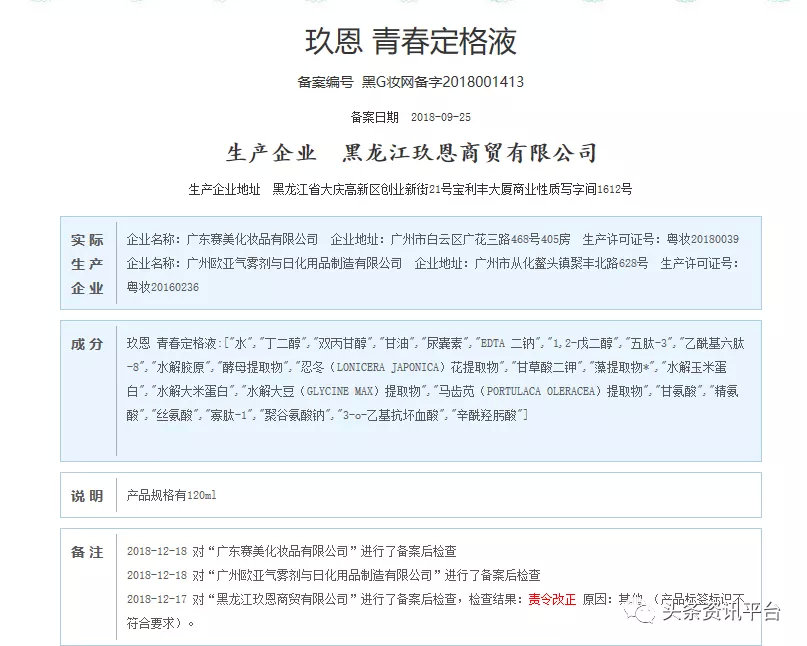
Task: Click the 2018-12-18 remark about 广州欧亚气雾剂与日化用品制造有限公司
Action: point(334,575)
